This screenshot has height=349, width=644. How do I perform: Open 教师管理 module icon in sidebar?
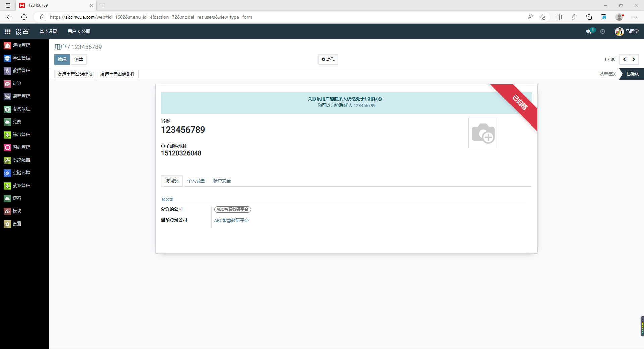click(7, 71)
